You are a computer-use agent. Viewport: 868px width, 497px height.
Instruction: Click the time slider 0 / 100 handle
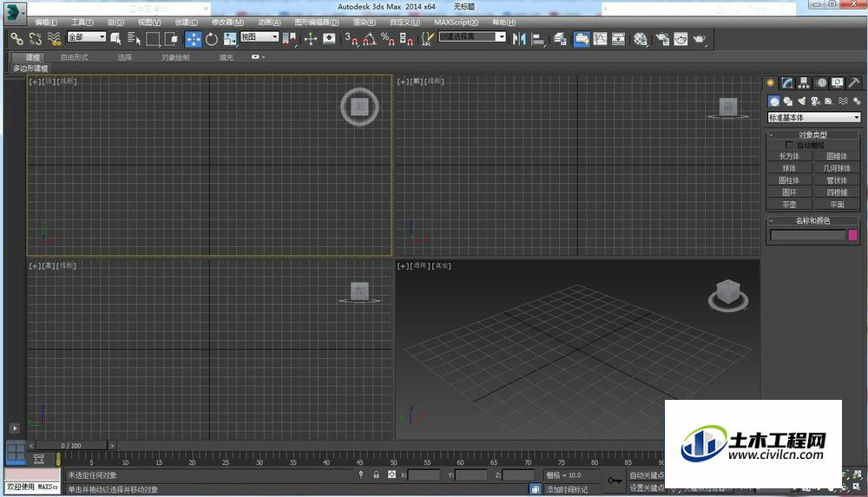point(71,446)
